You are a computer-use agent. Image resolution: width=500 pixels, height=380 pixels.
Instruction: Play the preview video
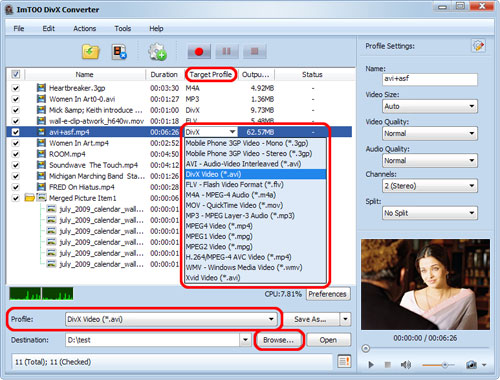(371, 365)
